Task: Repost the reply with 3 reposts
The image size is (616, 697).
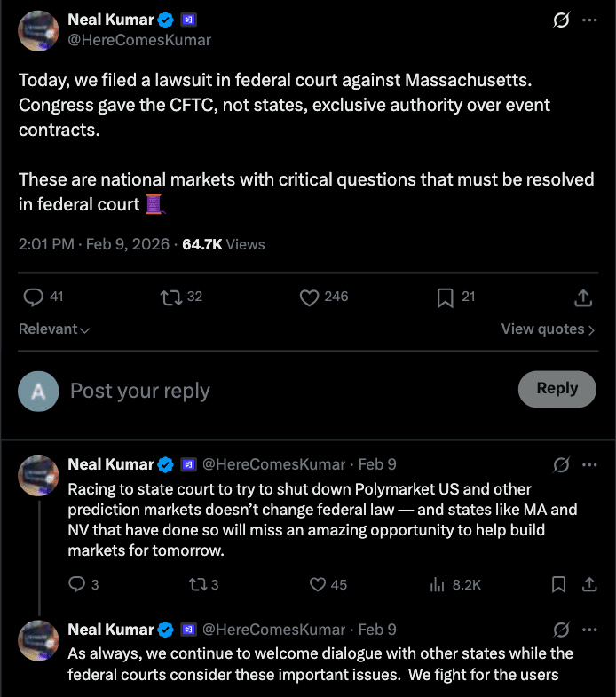Action: (197, 584)
